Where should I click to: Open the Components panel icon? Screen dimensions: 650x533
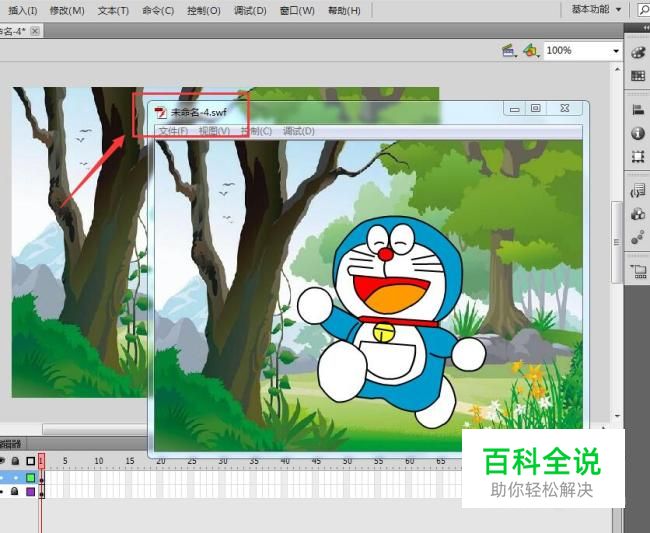638,214
